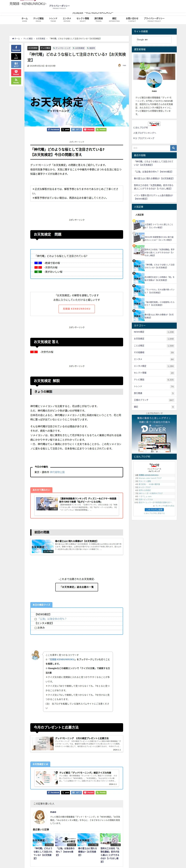Image resolution: width=186 pixels, height=868 pixels.
Task: Click 「お天気検定」過去出題の一覧 button
Action: (x=77, y=587)
